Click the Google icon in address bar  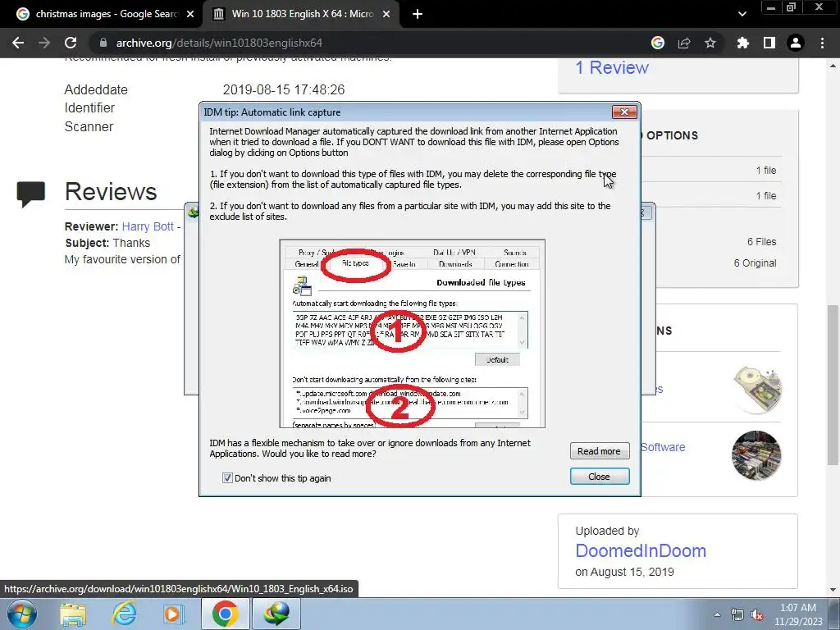(658, 43)
